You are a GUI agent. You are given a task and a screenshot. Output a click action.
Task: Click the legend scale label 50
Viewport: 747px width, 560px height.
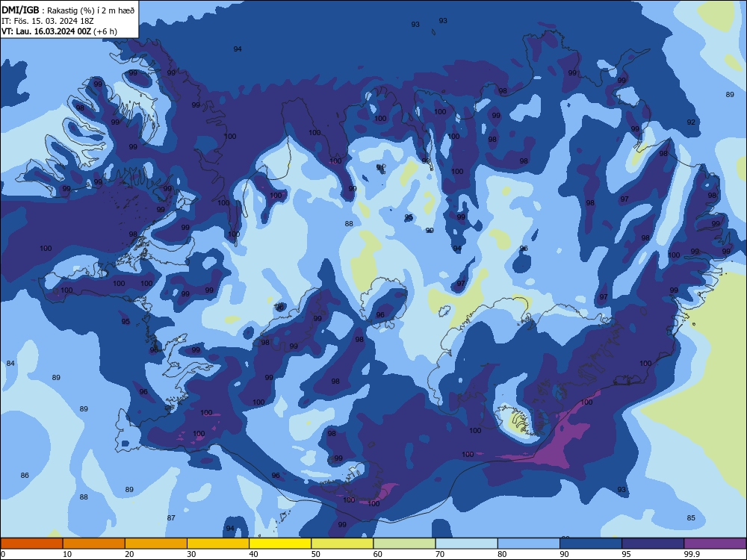(x=316, y=554)
